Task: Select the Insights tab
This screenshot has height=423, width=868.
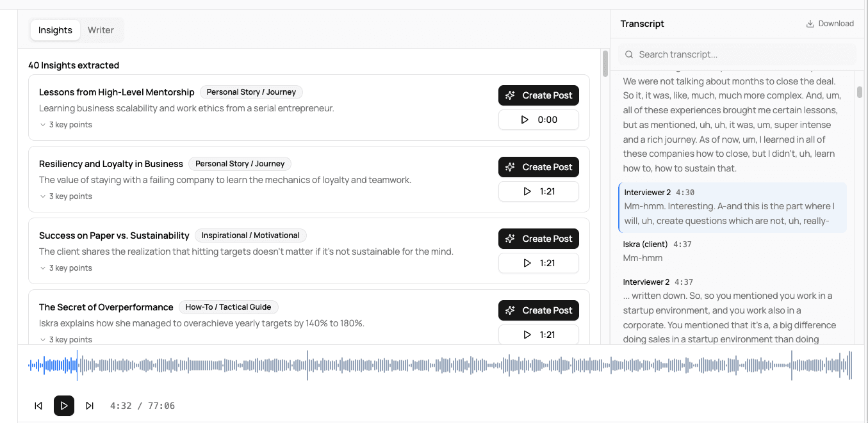Action: pos(55,30)
